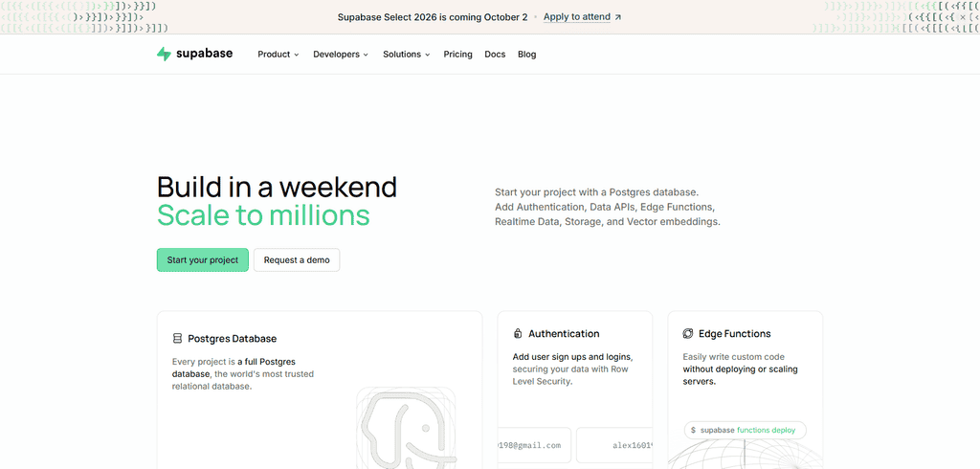
Task: Click the Start your project button
Action: (203, 260)
